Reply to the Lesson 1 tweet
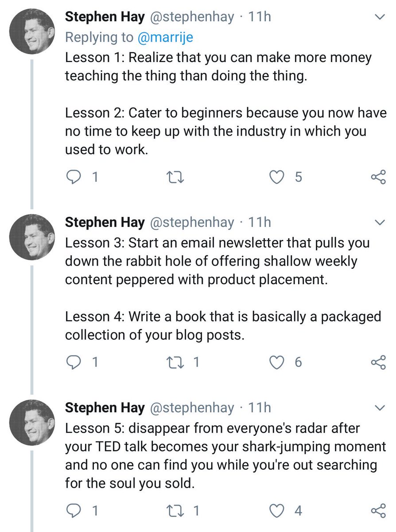The height and width of the screenshot is (532, 396). pyautogui.click(x=73, y=177)
